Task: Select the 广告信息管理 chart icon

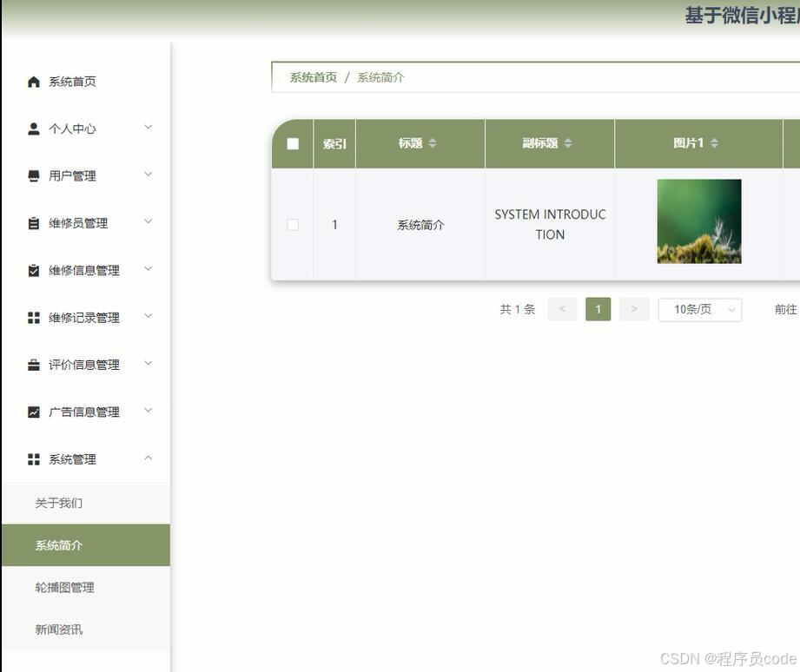Action: click(33, 411)
